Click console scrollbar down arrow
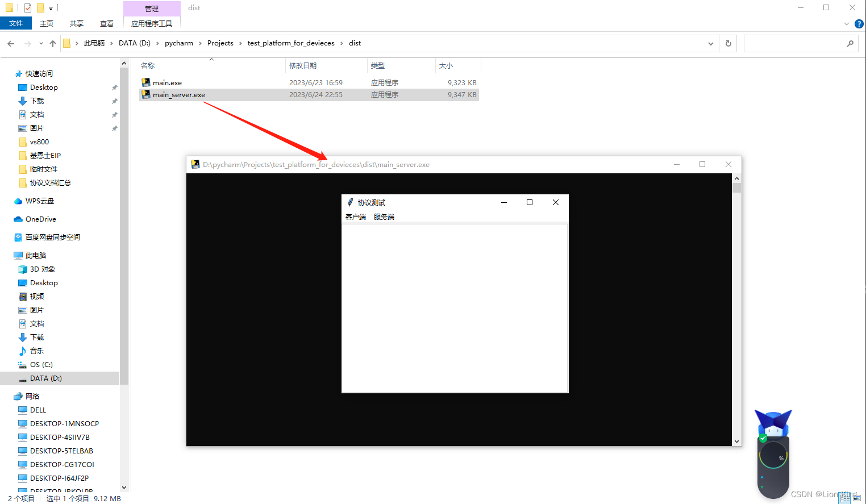 [x=736, y=441]
